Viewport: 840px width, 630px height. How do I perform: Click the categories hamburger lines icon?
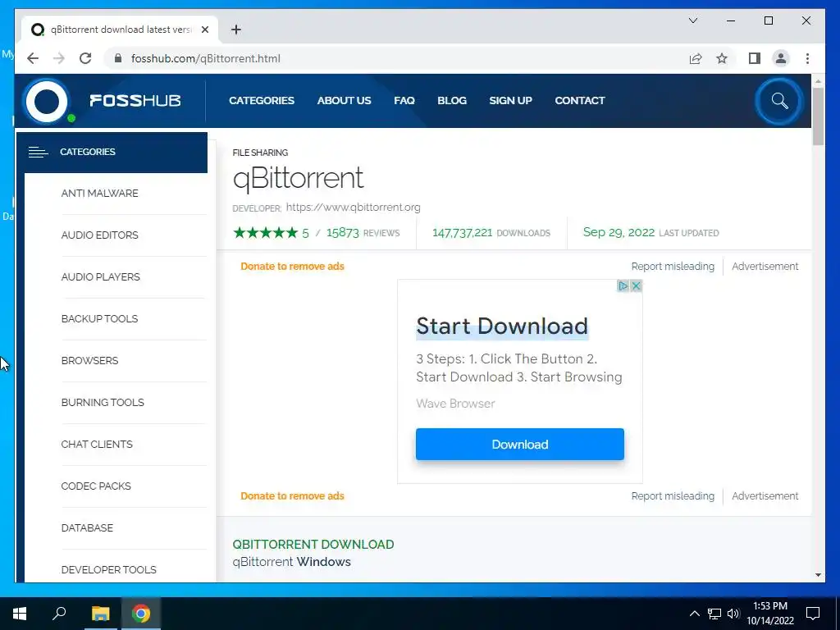pyautogui.click(x=38, y=152)
